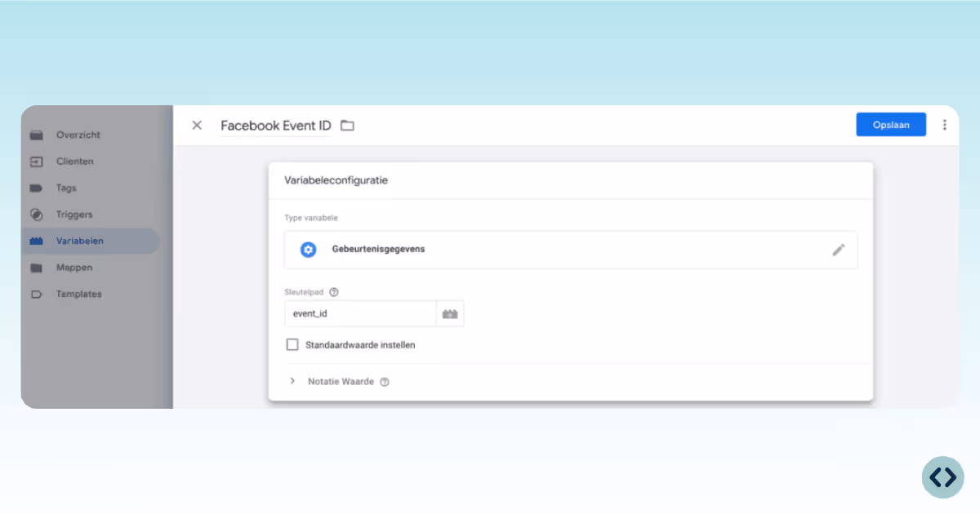Click the Variabeleconfiguratie heading text
The width and height of the screenshot is (980, 514).
(x=336, y=180)
